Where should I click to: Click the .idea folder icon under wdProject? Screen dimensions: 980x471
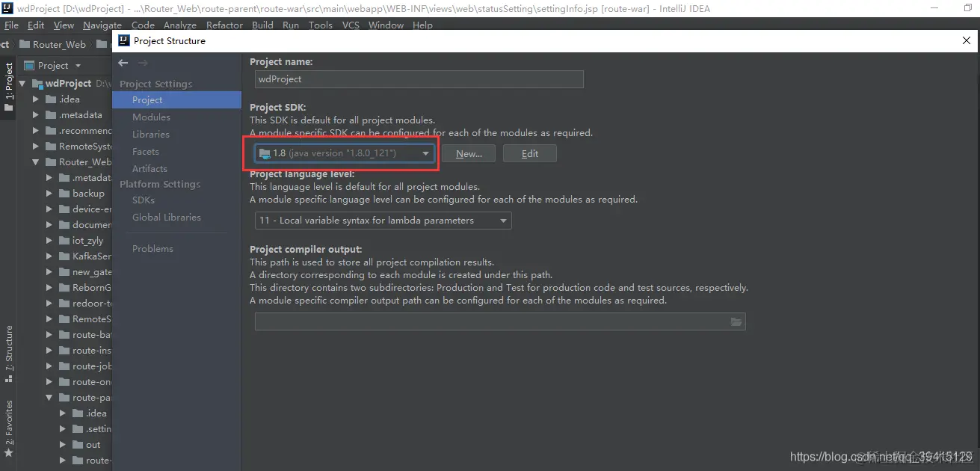coord(51,99)
